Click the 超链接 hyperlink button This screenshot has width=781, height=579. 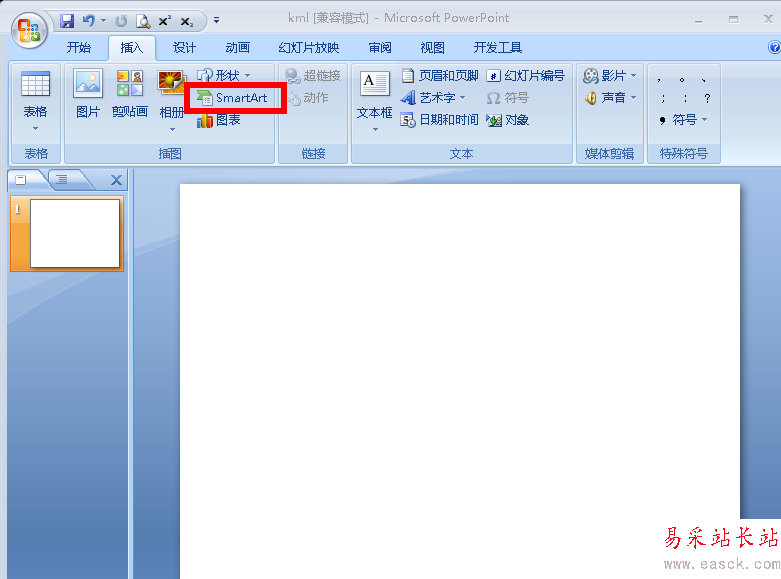pyautogui.click(x=313, y=76)
